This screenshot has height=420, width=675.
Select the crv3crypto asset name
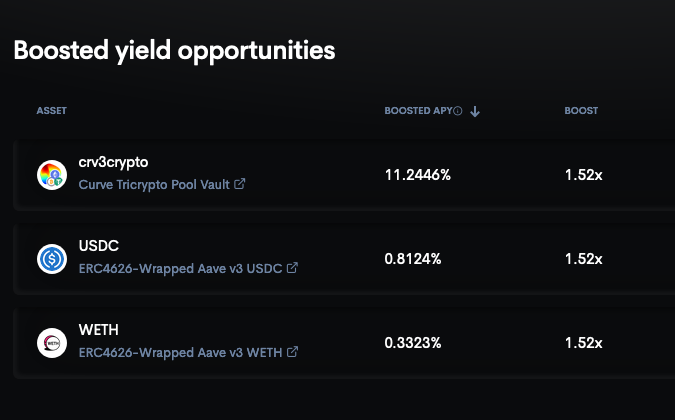tap(113, 162)
